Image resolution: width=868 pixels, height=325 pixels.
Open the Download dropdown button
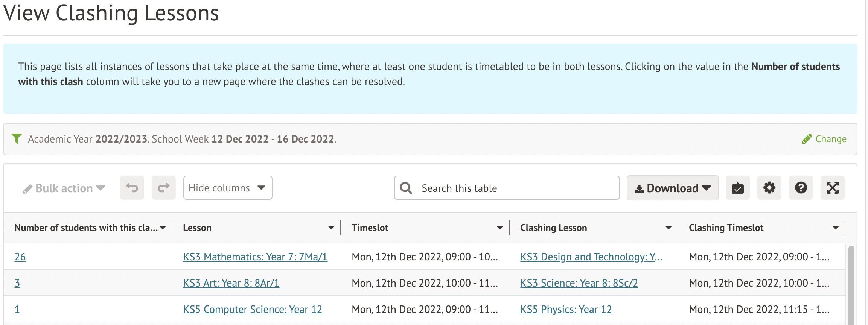(672, 188)
